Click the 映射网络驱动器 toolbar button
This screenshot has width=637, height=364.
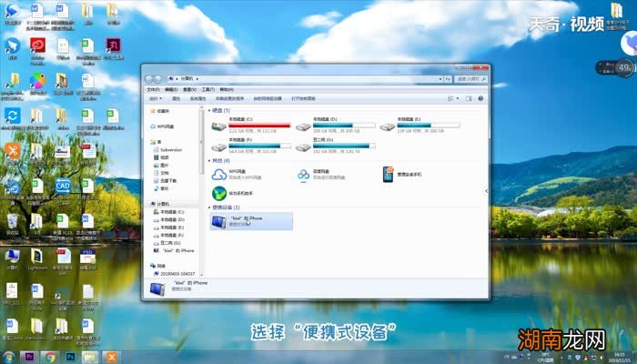(268, 98)
